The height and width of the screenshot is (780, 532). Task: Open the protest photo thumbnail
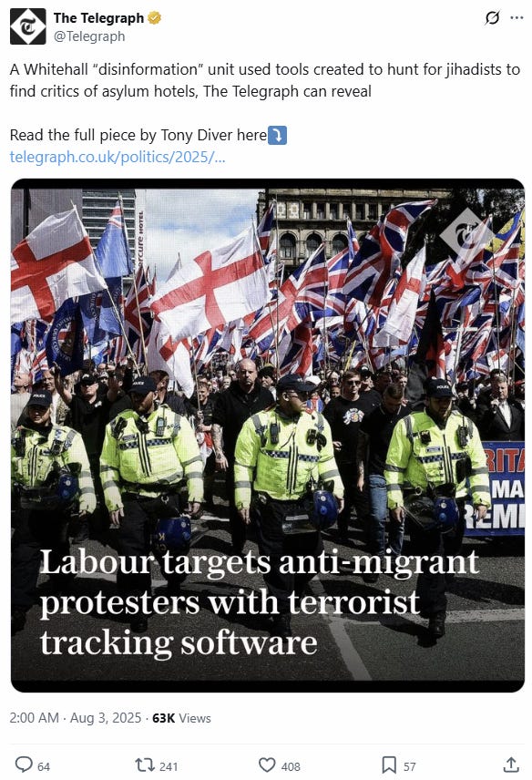pos(268,436)
